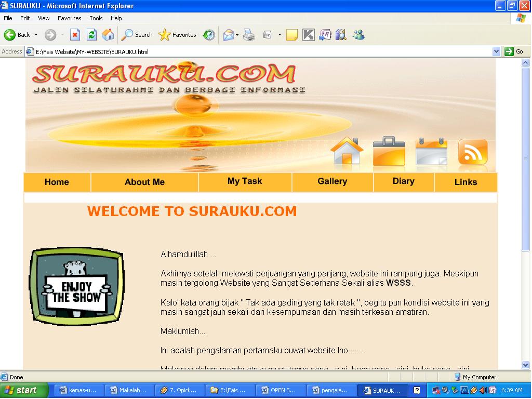
Task: Open the Edit menu
Action: coord(25,18)
